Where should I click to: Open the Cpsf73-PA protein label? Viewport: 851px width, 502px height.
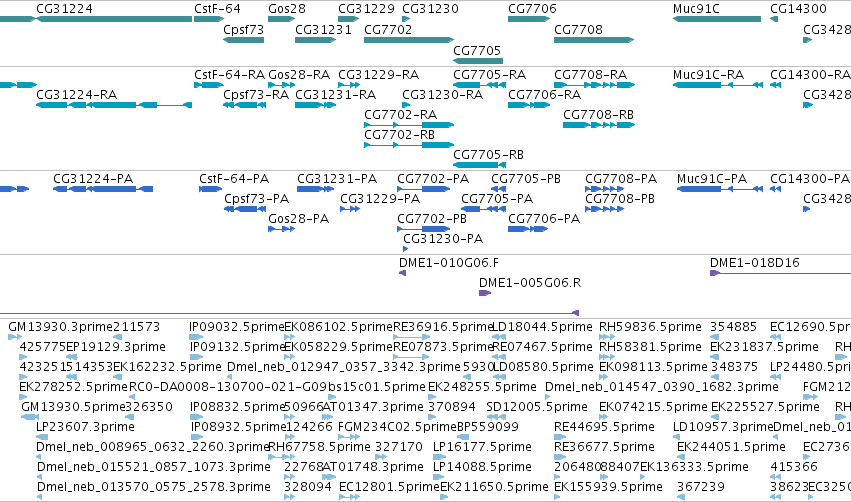pyautogui.click(x=257, y=199)
